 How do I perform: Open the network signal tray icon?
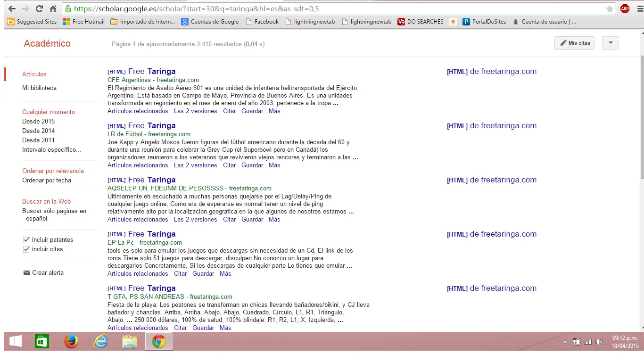[588, 342]
